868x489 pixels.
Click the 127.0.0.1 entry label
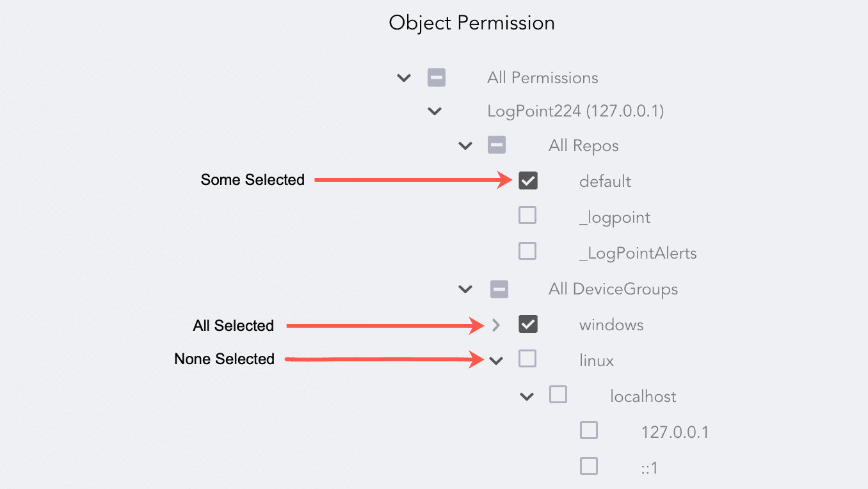[x=674, y=431]
